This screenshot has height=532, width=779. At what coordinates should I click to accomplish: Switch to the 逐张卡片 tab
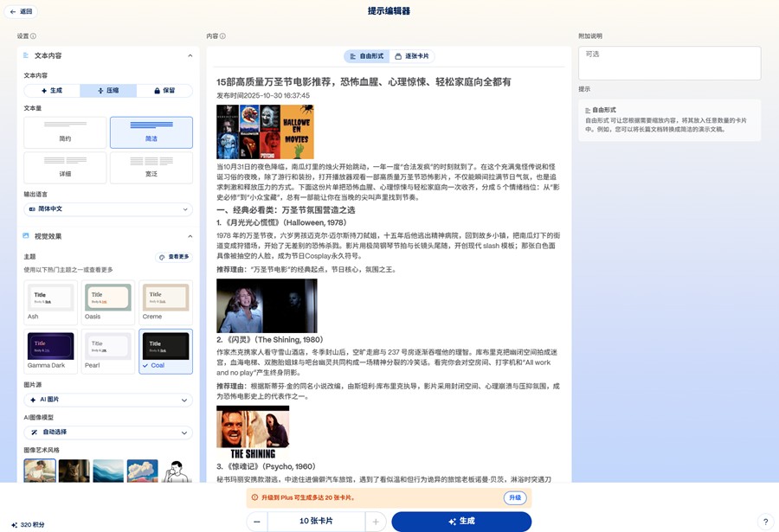(412, 56)
